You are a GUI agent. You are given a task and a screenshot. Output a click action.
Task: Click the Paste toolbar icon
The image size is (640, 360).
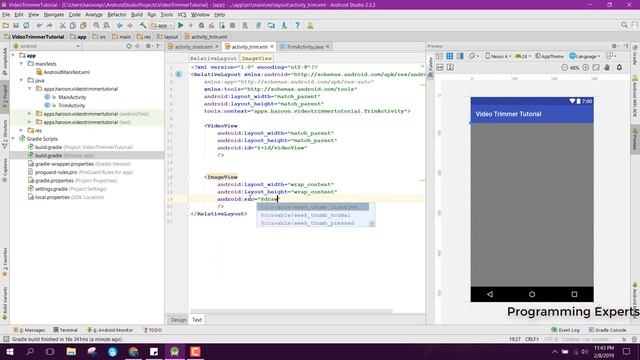tap(83, 25)
